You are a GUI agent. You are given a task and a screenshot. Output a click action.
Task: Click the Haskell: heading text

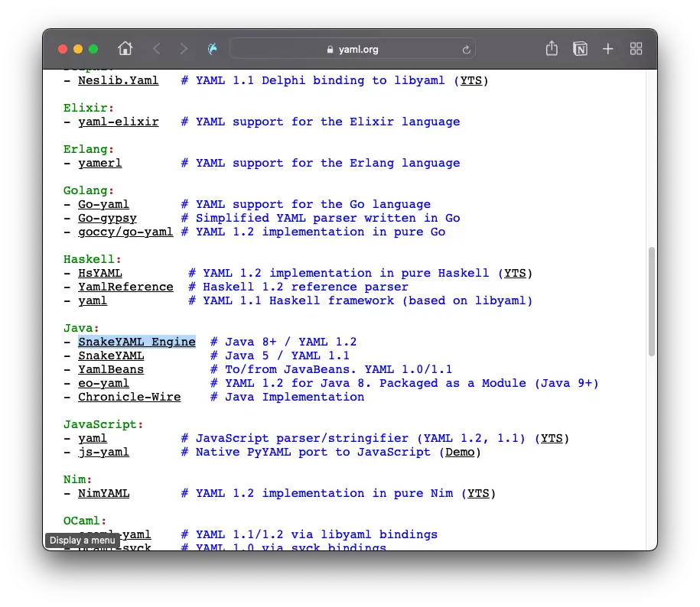[x=92, y=259]
